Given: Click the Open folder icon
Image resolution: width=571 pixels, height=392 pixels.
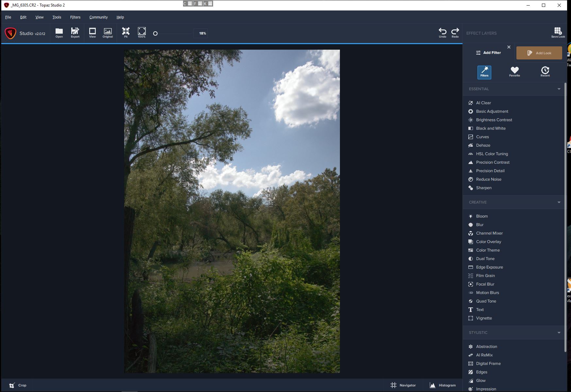Looking at the screenshot, I should [59, 33].
